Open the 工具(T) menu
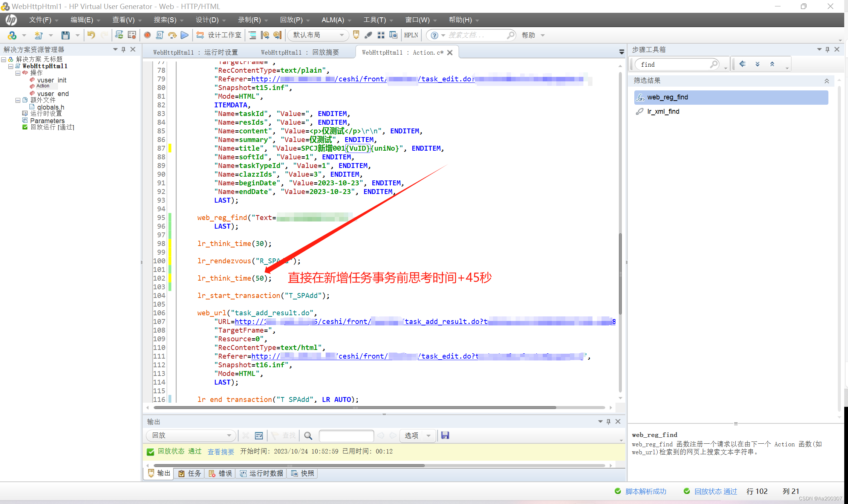848x504 pixels. tap(375, 20)
